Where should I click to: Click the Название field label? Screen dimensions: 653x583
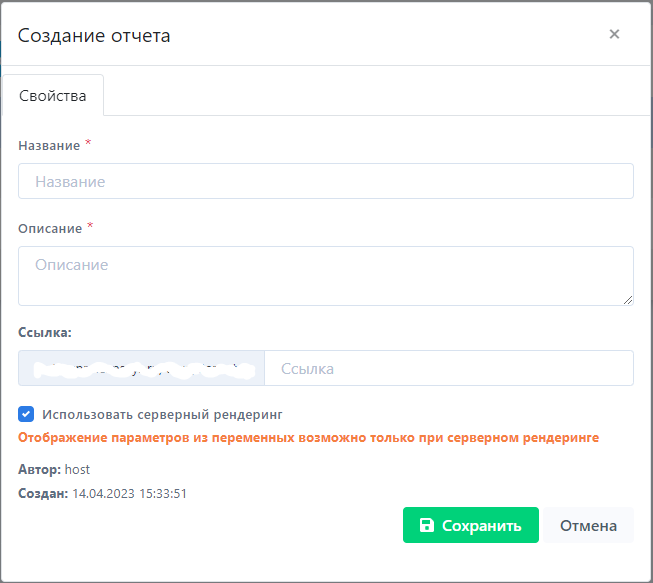tap(49, 146)
